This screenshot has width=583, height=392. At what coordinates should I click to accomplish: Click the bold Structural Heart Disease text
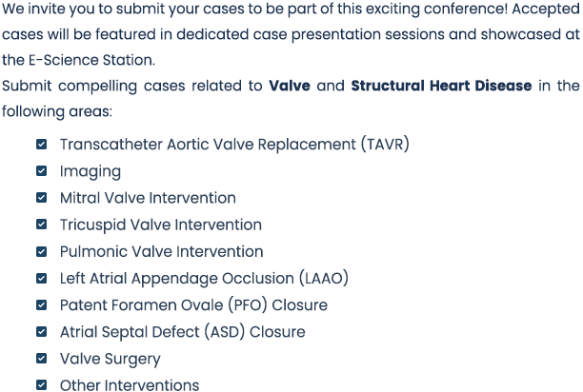[x=441, y=86]
